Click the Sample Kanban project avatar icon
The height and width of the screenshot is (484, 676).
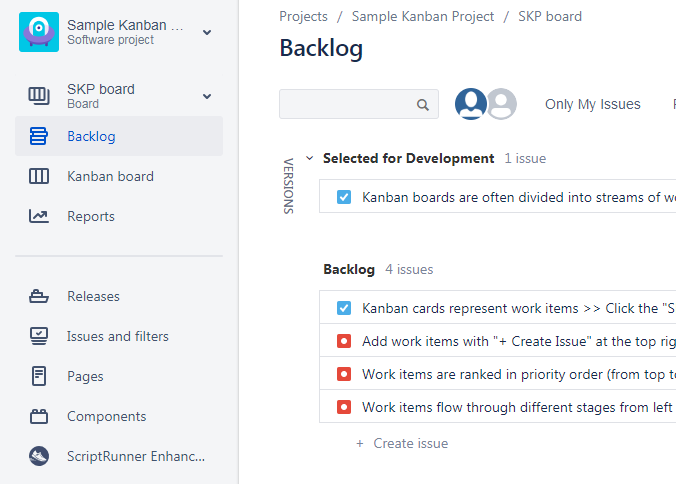click(39, 32)
